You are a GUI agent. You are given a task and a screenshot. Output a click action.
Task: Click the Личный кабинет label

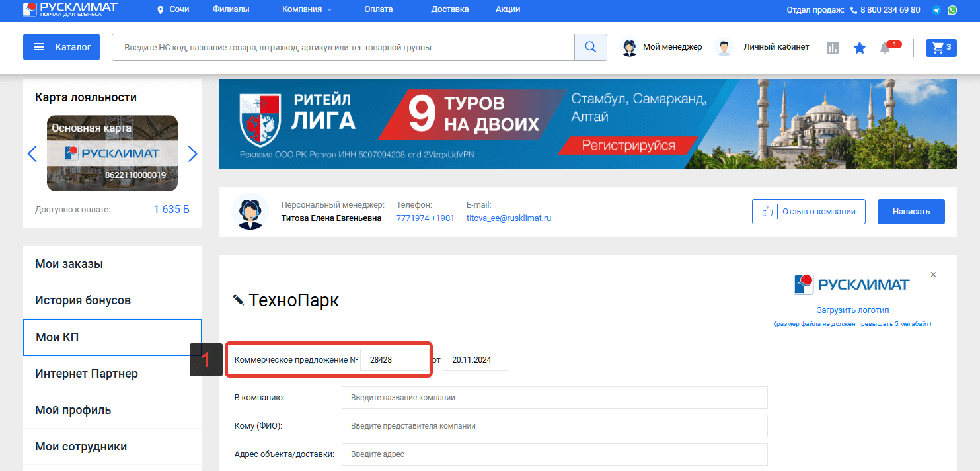pos(776,47)
